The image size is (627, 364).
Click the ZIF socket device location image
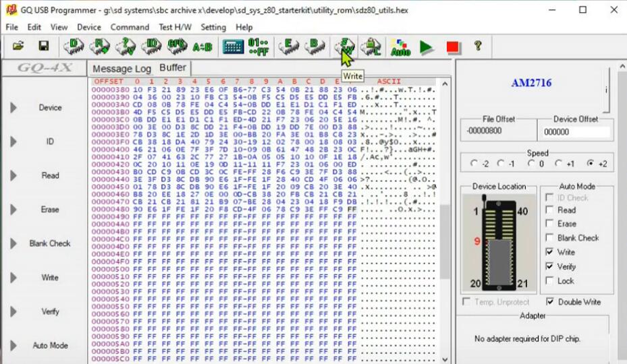pos(499,243)
